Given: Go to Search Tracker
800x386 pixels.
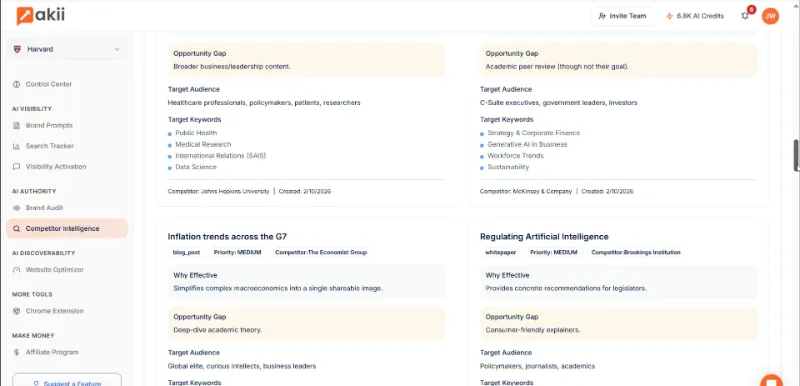Looking at the screenshot, I should click(x=49, y=146).
